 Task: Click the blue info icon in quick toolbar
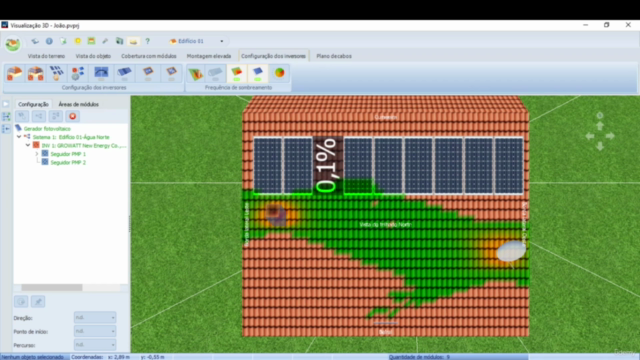tap(49, 41)
